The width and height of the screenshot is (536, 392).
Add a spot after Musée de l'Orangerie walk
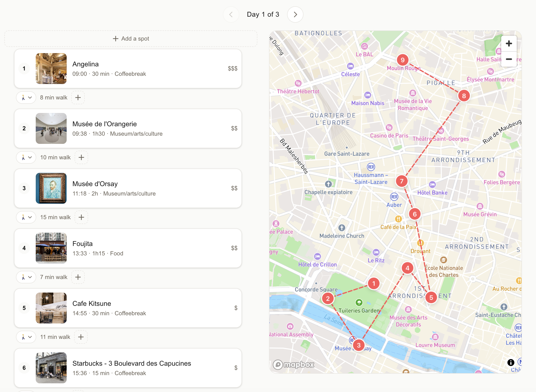(81, 157)
